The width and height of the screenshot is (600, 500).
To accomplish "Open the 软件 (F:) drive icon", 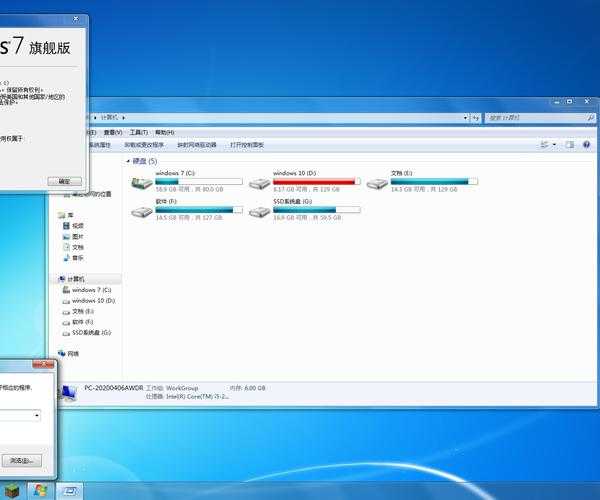I will click(x=142, y=212).
